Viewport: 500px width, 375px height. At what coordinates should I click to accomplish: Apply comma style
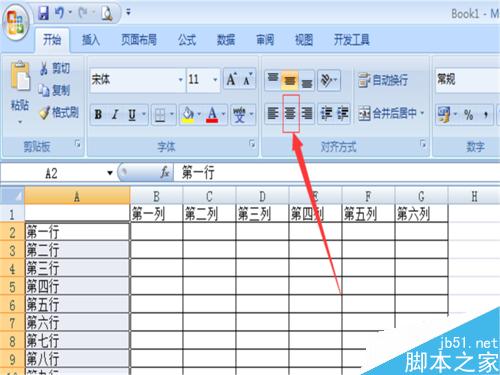pos(486,115)
